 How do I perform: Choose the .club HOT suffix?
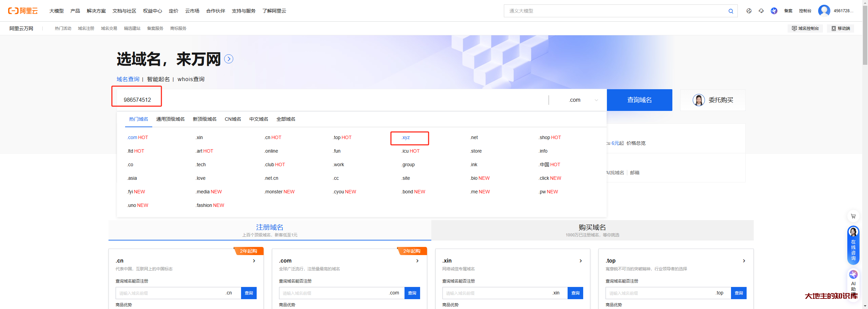coord(275,165)
